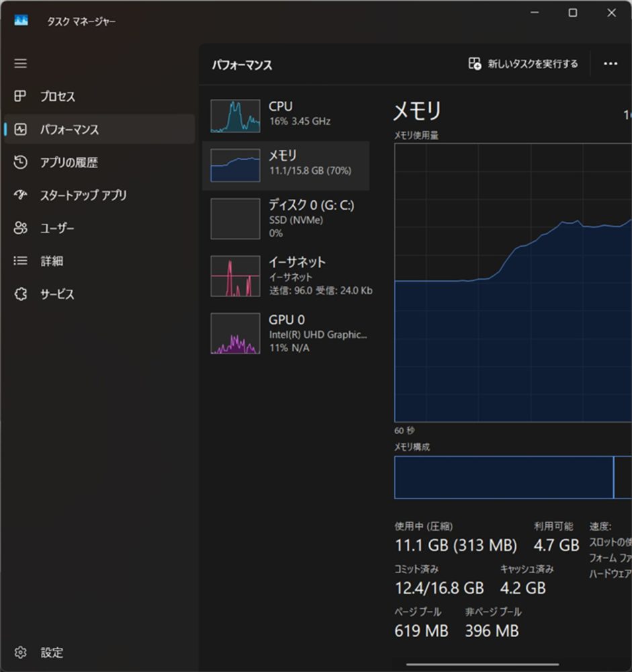Click the CPU label in resource list

click(281, 106)
